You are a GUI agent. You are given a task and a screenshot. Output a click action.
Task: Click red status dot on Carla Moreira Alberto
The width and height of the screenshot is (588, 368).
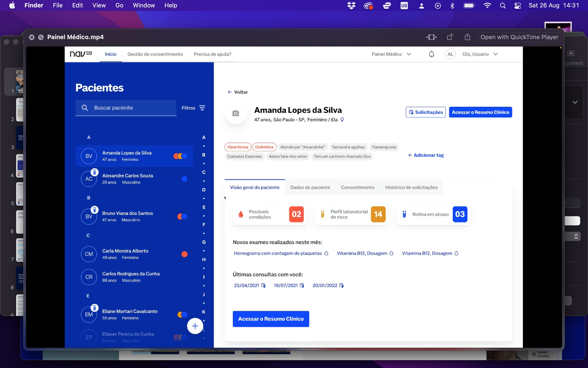click(x=184, y=254)
